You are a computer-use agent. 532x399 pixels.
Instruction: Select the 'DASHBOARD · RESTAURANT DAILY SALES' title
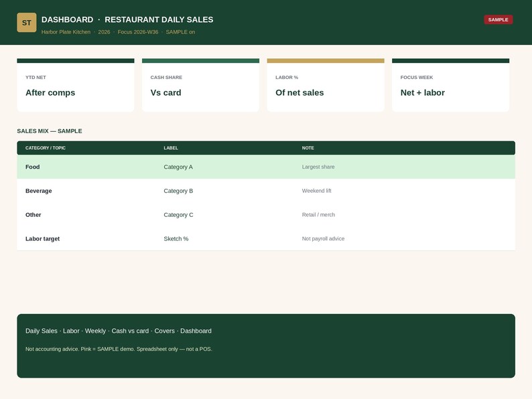click(x=127, y=19)
